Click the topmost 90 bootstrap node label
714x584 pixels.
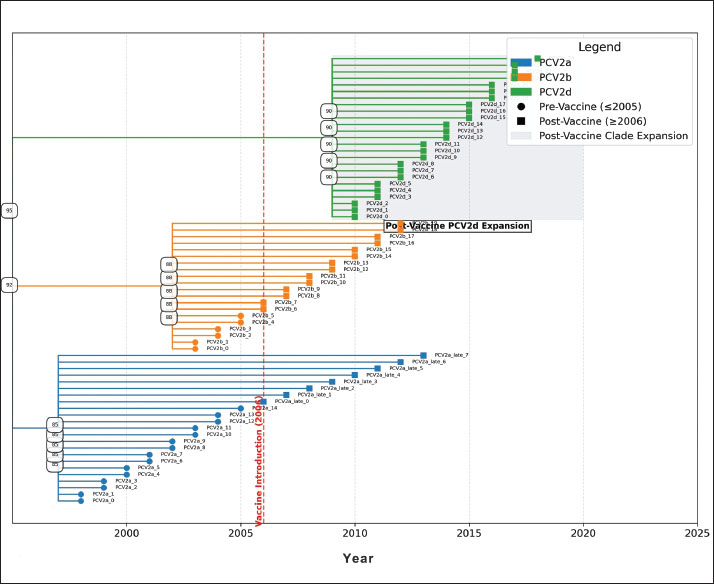(329, 110)
